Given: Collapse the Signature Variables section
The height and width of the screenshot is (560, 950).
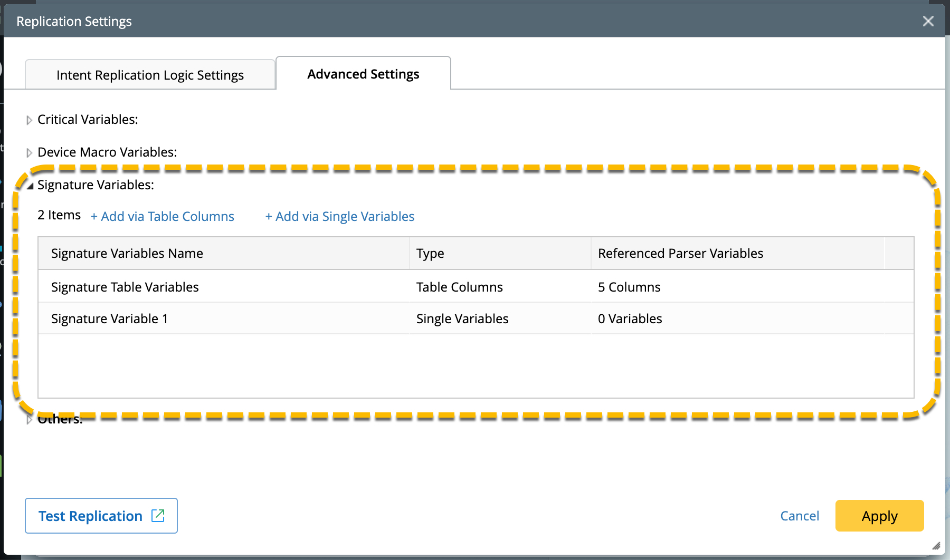Looking at the screenshot, I should (30, 186).
